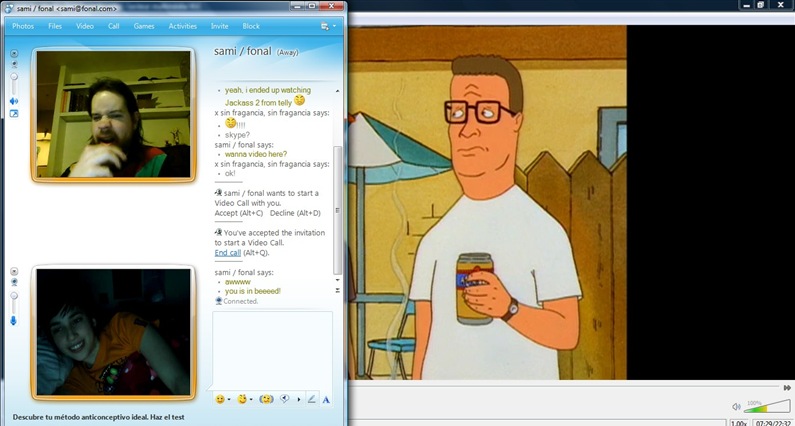Click the fast-forward icon in the player
Screen dimensions: 795x426
click(x=787, y=387)
